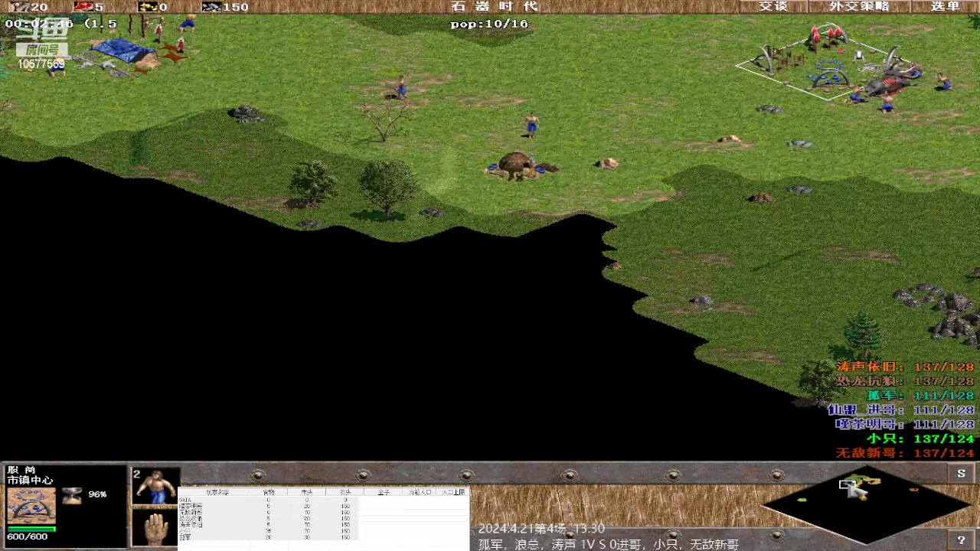This screenshot has width=980, height=551.
Task: Click the dark boulder on the left ridge
Action: [x=246, y=114]
